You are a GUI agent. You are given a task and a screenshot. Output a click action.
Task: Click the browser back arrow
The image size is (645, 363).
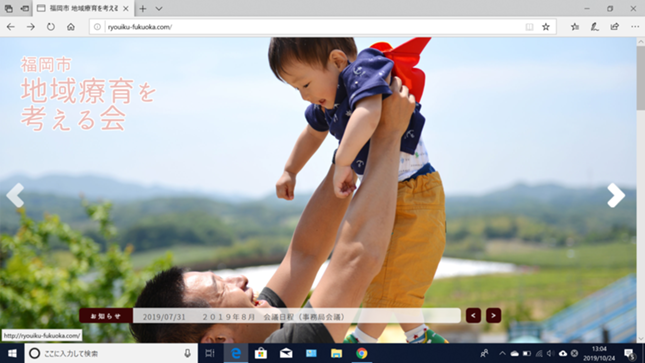pyautogui.click(x=11, y=27)
